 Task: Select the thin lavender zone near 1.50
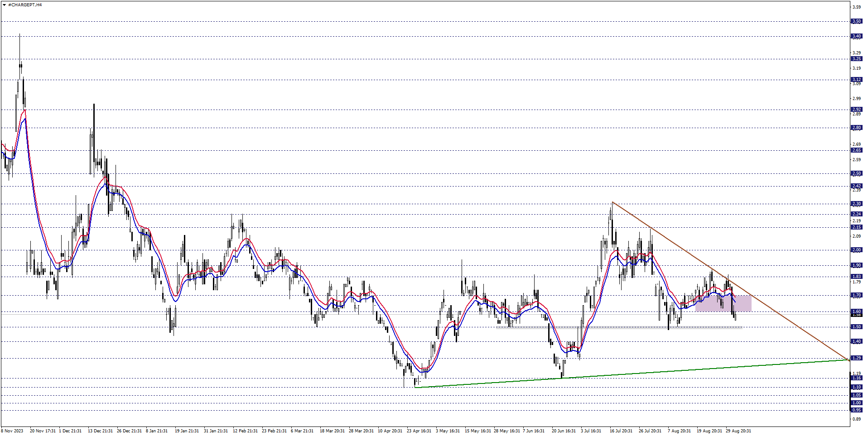pos(619,327)
